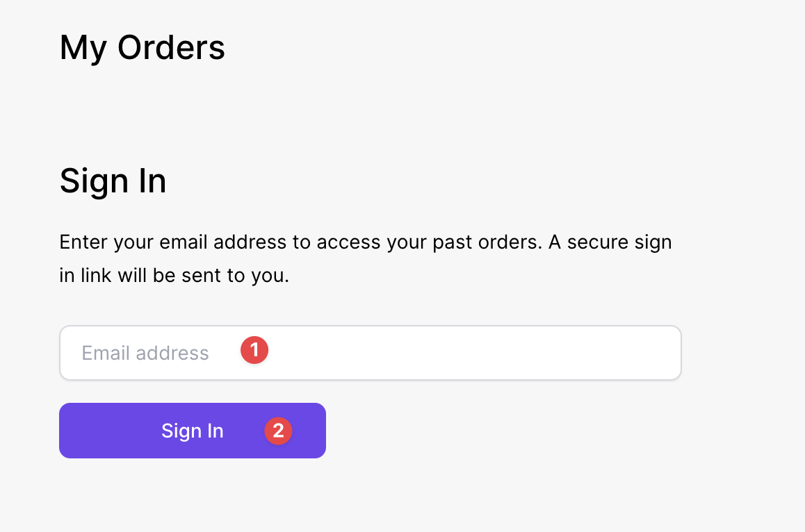Click the white Sign In button label

click(193, 431)
